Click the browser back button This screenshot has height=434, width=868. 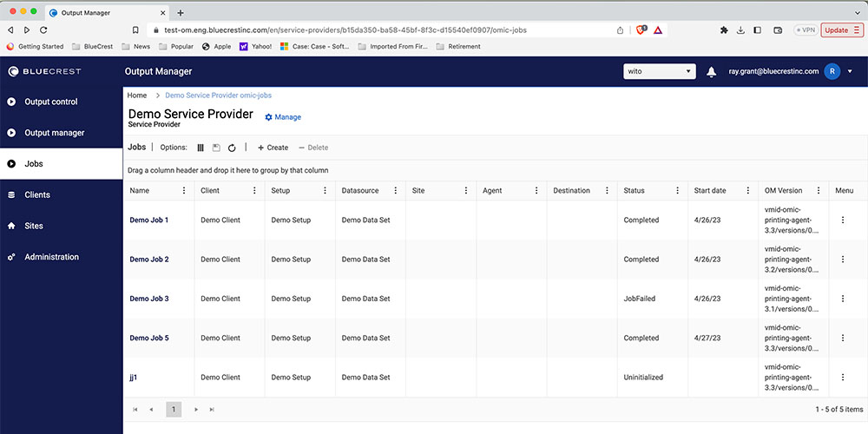10,30
